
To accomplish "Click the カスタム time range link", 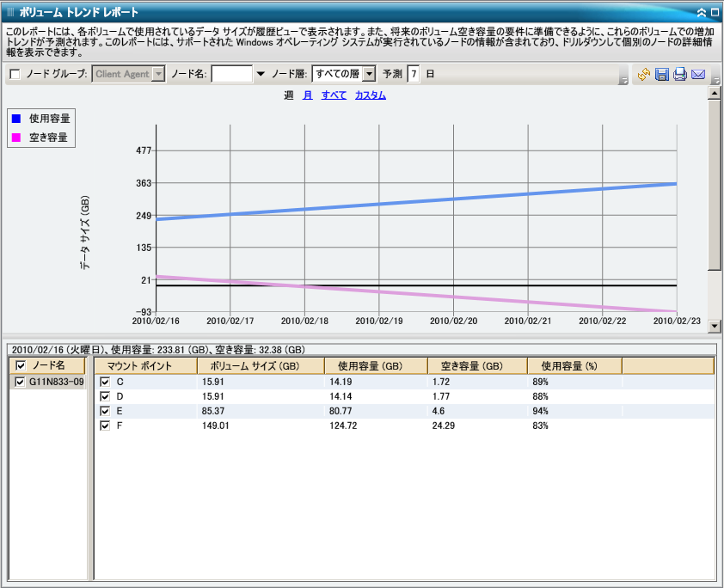I will (x=370, y=95).
